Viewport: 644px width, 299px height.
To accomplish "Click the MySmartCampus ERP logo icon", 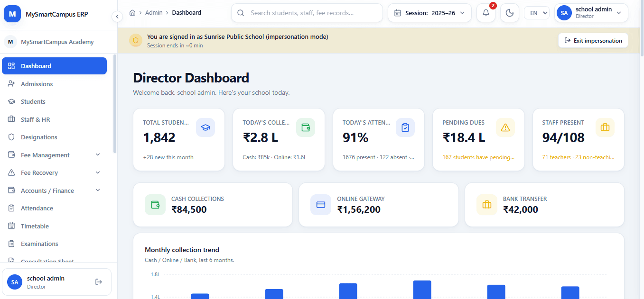I will (12, 14).
